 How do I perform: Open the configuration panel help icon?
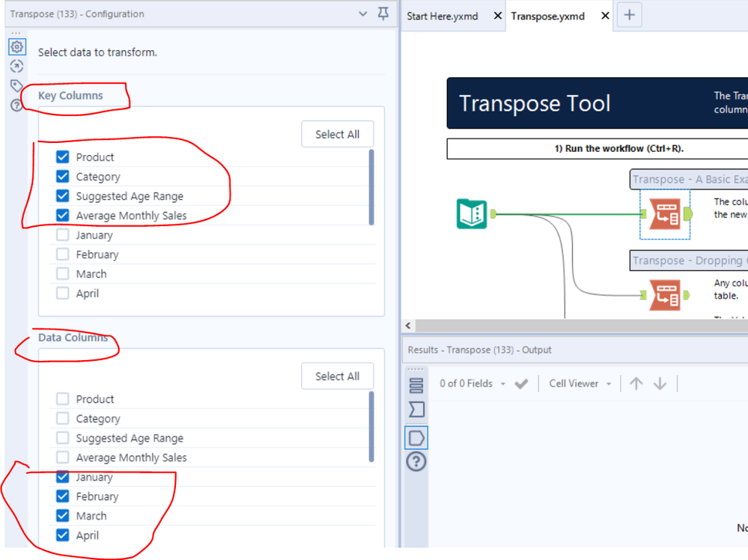pyautogui.click(x=16, y=105)
